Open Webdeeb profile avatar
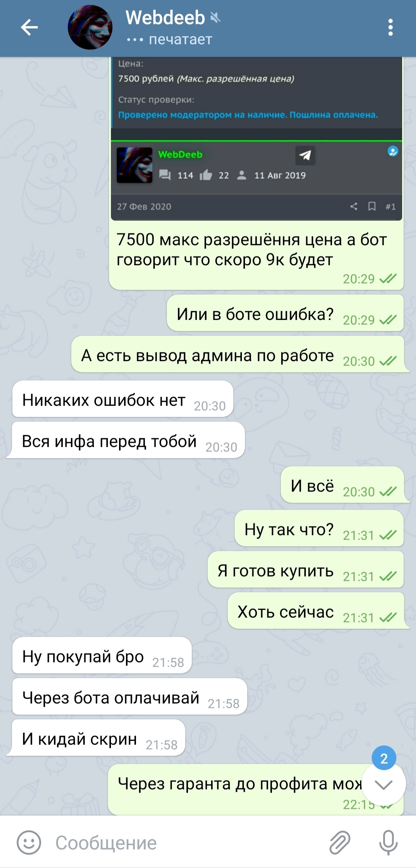Screen dimensions: 416x868 tap(90, 27)
